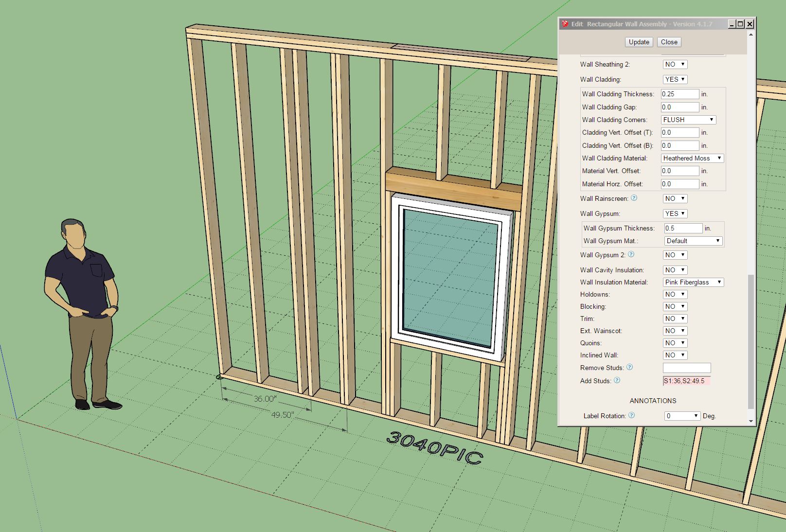Click the Add Studs help icon
Viewport: 786px width, 532px height.
[617, 380]
